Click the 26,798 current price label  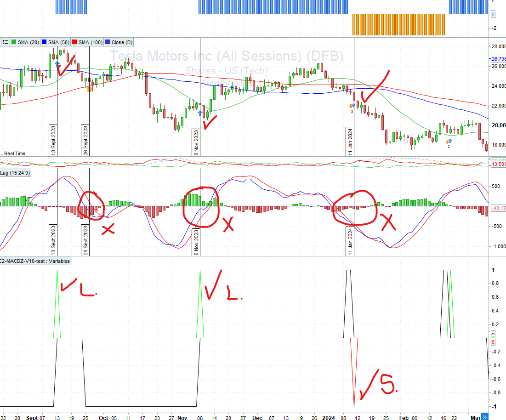pos(498,59)
